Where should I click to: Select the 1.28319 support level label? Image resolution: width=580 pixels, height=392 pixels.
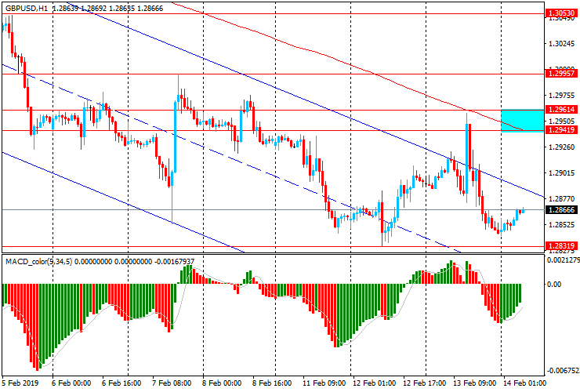561,246
